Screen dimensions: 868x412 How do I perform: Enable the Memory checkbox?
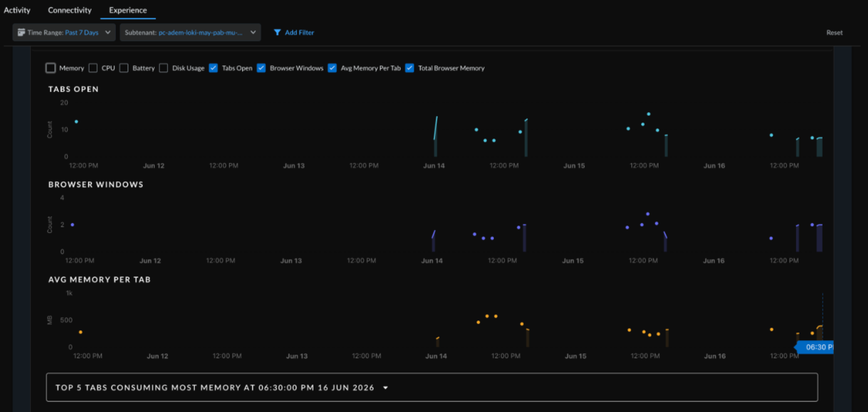[x=51, y=68]
